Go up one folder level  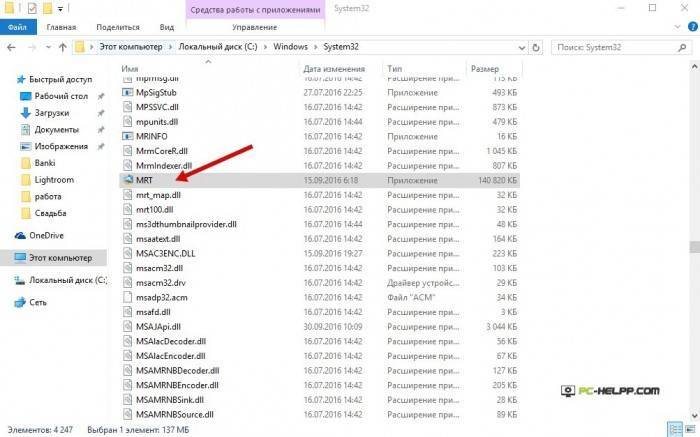click(x=62, y=47)
